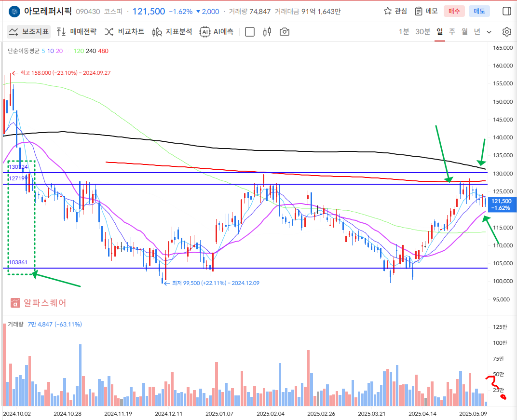Switch to 1분 timeframe
Image resolution: width=517 pixels, height=420 pixels.
404,32
